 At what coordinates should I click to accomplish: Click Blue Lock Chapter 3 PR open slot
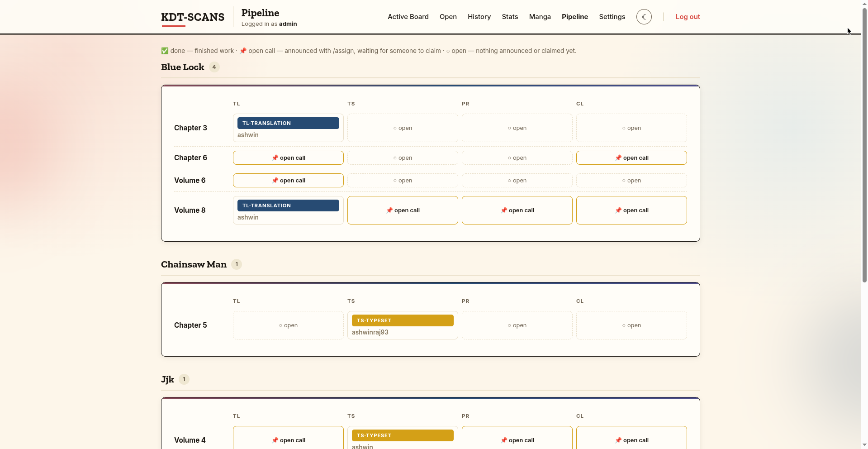(517, 128)
